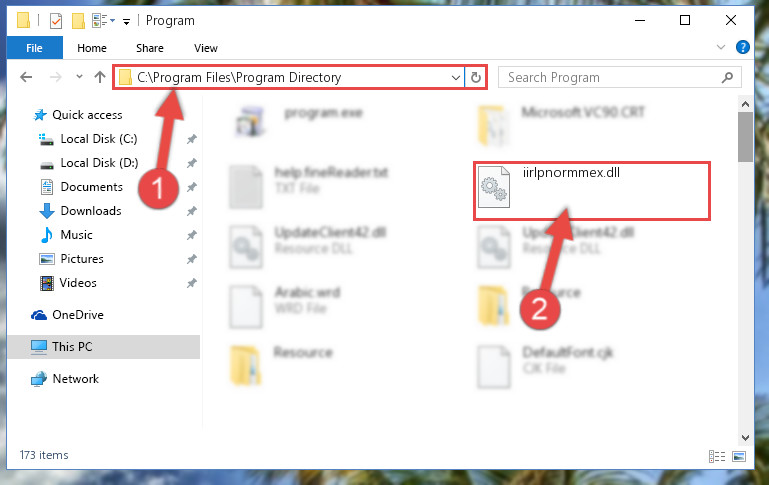Open the Help question mark icon
The image size is (769, 485).
point(743,47)
